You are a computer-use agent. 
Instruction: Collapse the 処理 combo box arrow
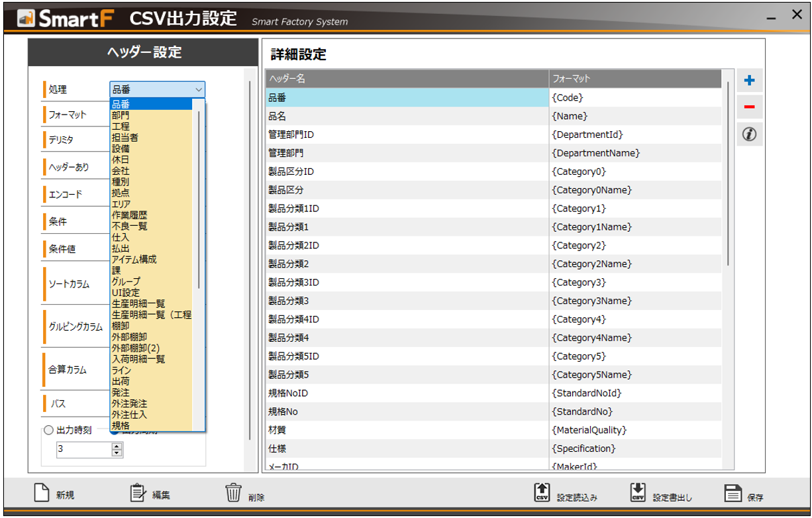[198, 89]
